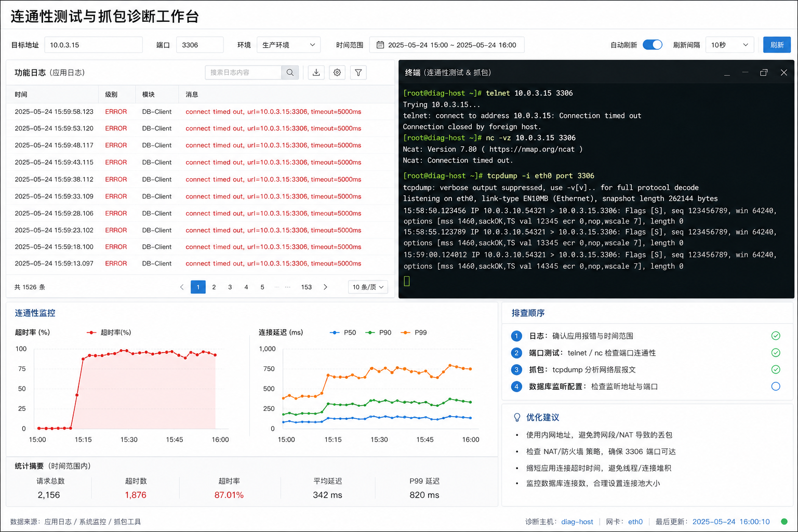Focus the 搜索日志内容 search box

click(244, 73)
